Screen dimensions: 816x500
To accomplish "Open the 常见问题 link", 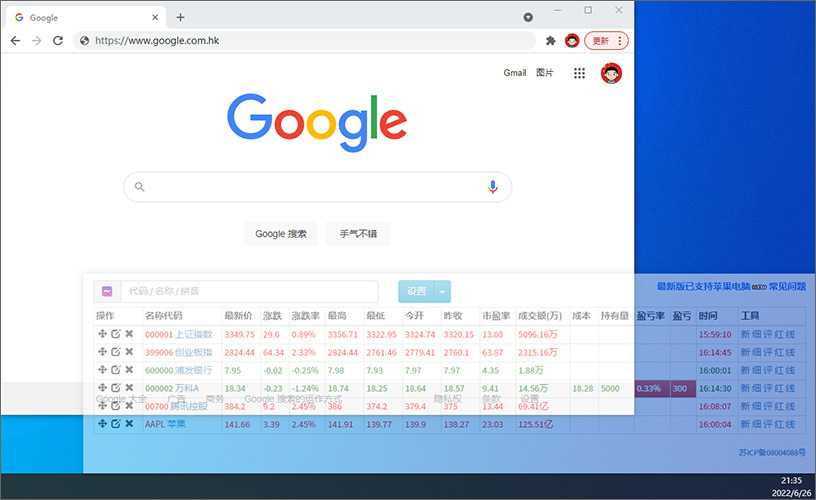I will coord(787,287).
